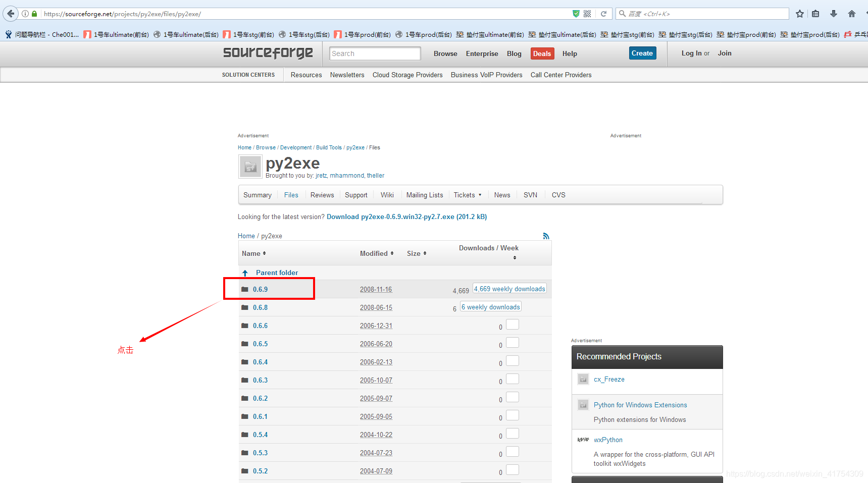Sort by Downloads / Week column
This screenshot has height=483, width=868.
pyautogui.click(x=489, y=252)
